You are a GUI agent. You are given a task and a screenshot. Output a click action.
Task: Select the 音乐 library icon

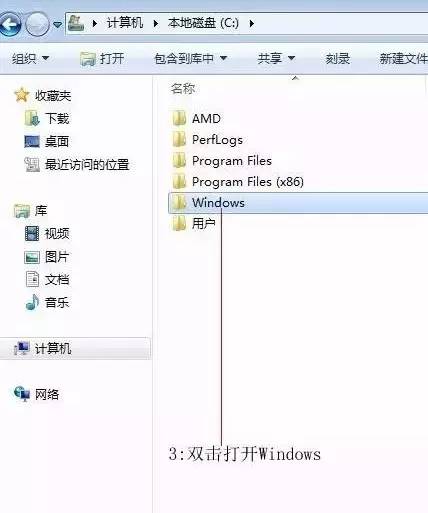[x=32, y=302]
